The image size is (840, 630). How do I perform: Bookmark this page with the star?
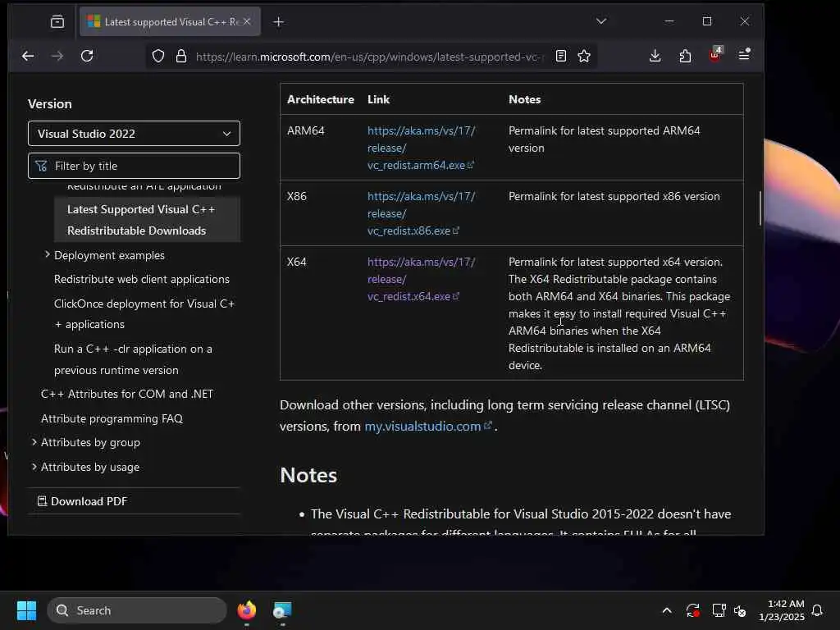[584, 56]
